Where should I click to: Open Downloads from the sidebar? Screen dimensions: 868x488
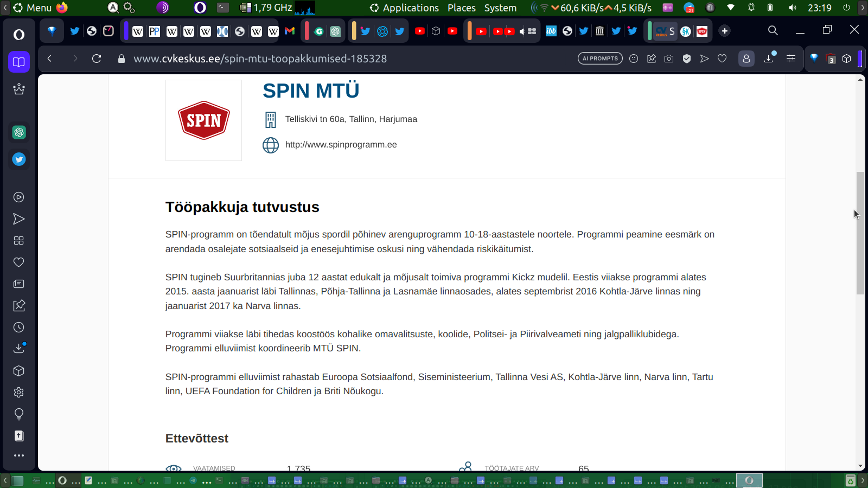pos(19,348)
